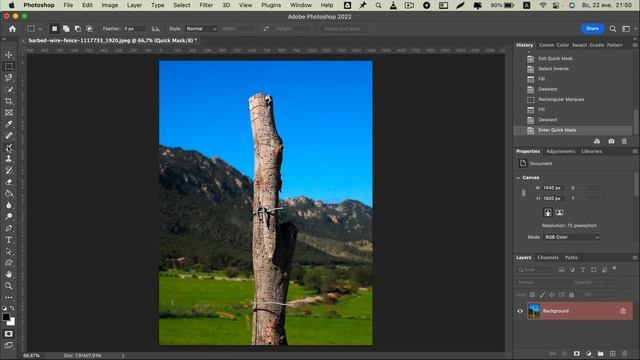The height and width of the screenshot is (360, 640).
Task: Select the Type tool
Action: pyautogui.click(x=9, y=240)
